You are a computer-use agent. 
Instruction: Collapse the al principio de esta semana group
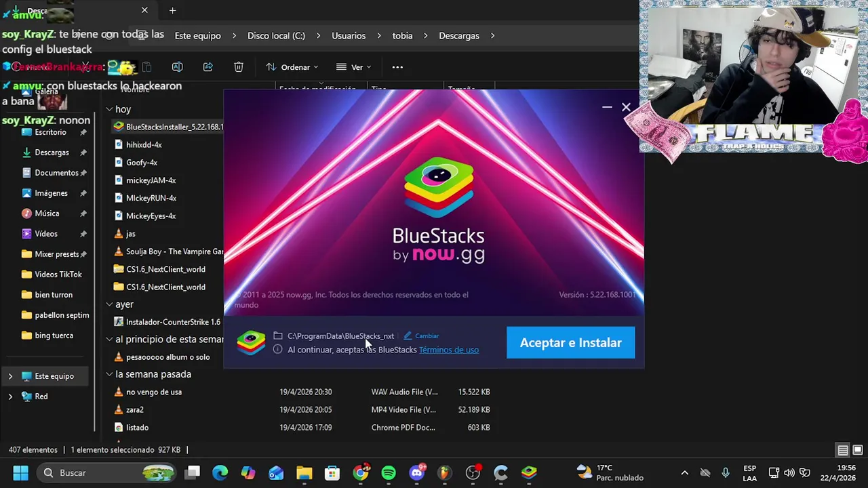click(109, 339)
